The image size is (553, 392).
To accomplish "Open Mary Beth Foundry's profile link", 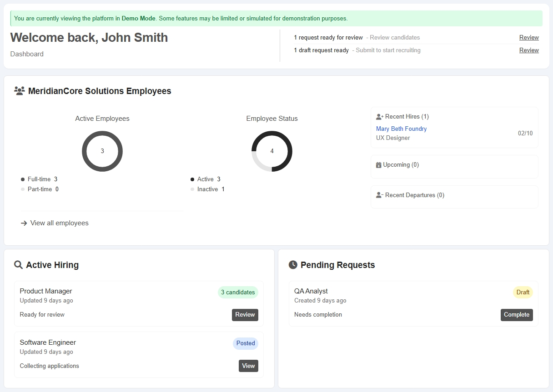I will tap(401, 129).
